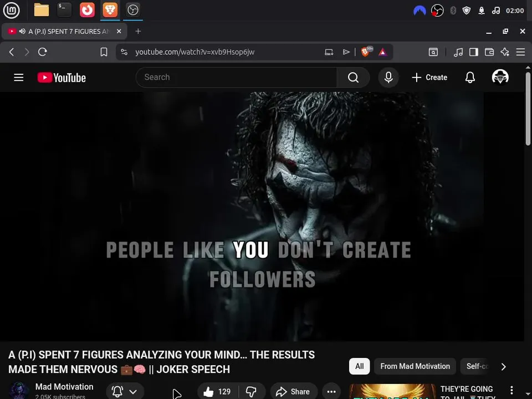Dislike the video
This screenshot has width=532, height=399.
[252, 392]
